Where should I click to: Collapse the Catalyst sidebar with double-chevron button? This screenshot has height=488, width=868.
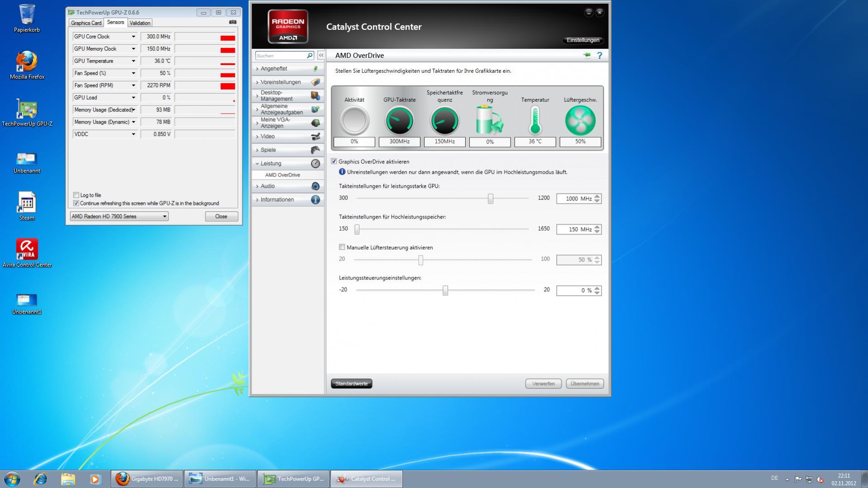[x=321, y=55]
